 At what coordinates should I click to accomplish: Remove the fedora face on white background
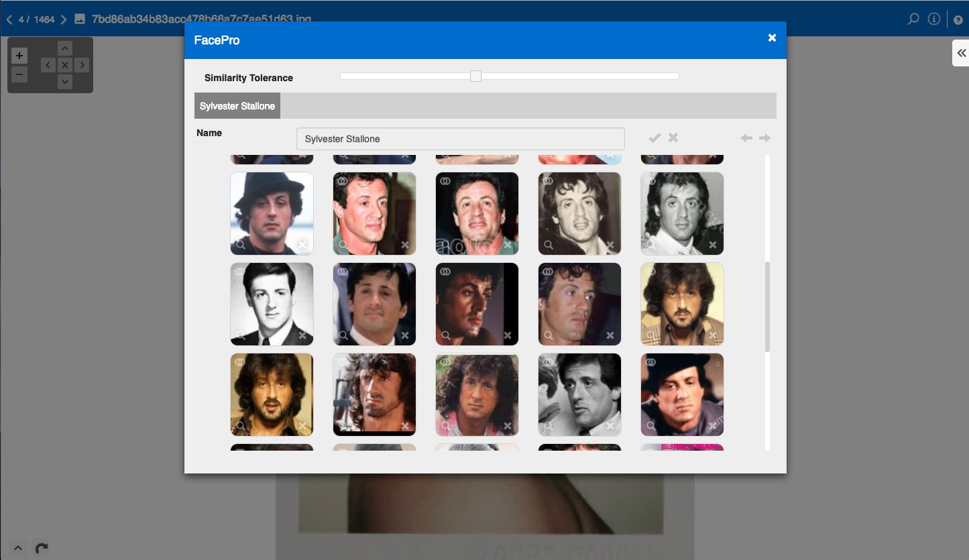(x=302, y=245)
